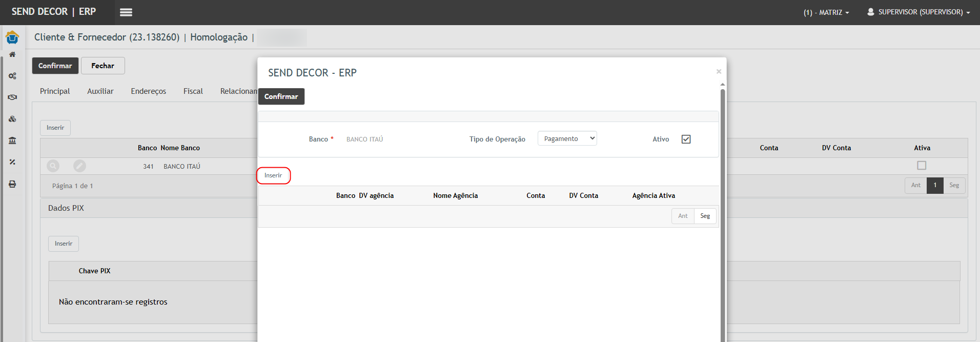
Task: Close the SEND DECOR - ERP dialog with X
Action: click(719, 71)
